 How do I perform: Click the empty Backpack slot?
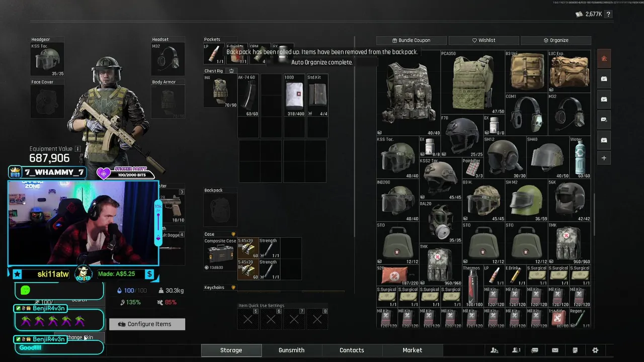click(x=220, y=210)
